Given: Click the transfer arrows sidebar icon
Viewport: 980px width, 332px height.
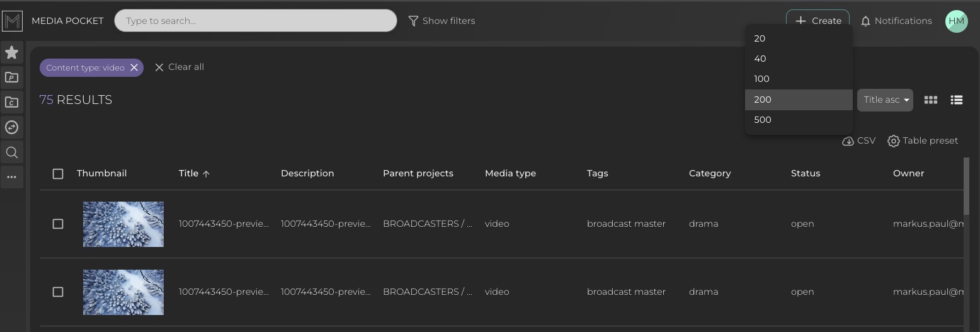Looking at the screenshot, I should [11, 127].
